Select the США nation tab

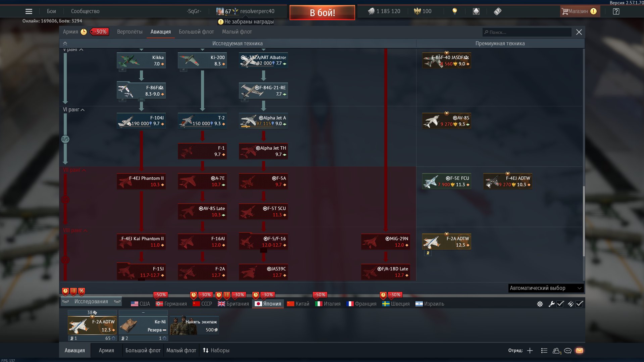140,304
